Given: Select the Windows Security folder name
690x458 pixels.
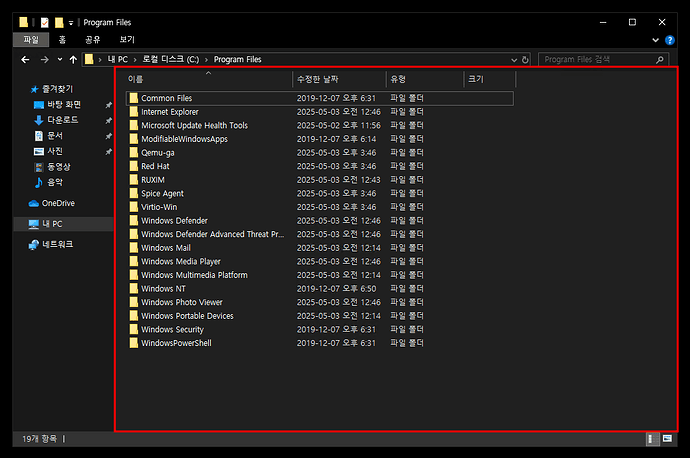Looking at the screenshot, I should pos(172,330).
